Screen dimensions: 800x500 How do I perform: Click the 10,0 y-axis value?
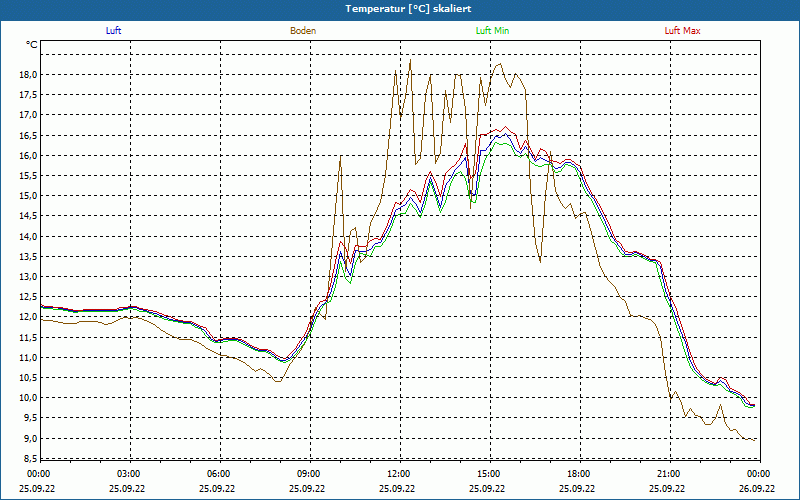[29, 397]
